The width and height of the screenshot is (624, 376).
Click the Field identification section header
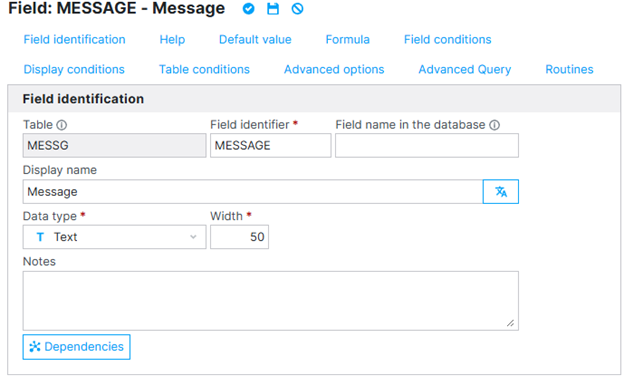coord(314,99)
